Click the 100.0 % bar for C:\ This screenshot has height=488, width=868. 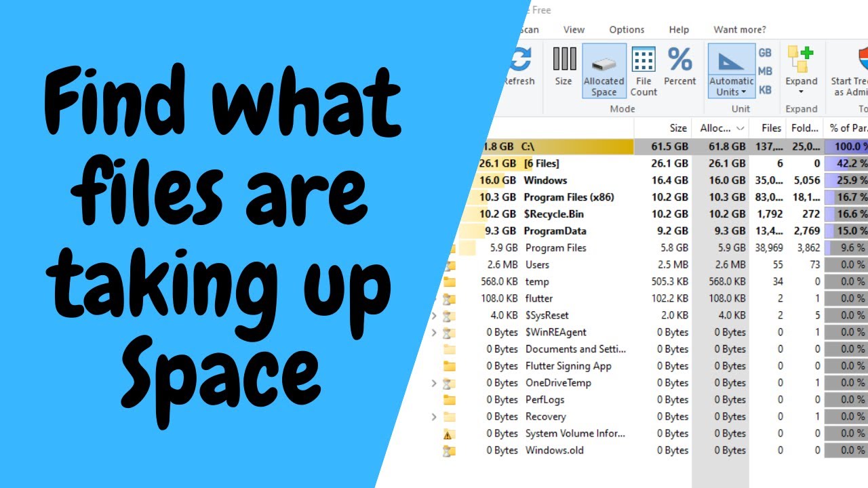click(846, 146)
